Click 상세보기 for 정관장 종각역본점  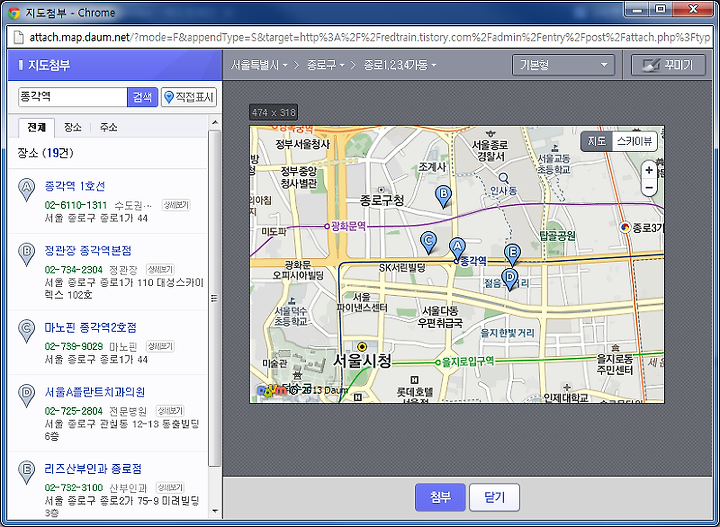coord(160,269)
